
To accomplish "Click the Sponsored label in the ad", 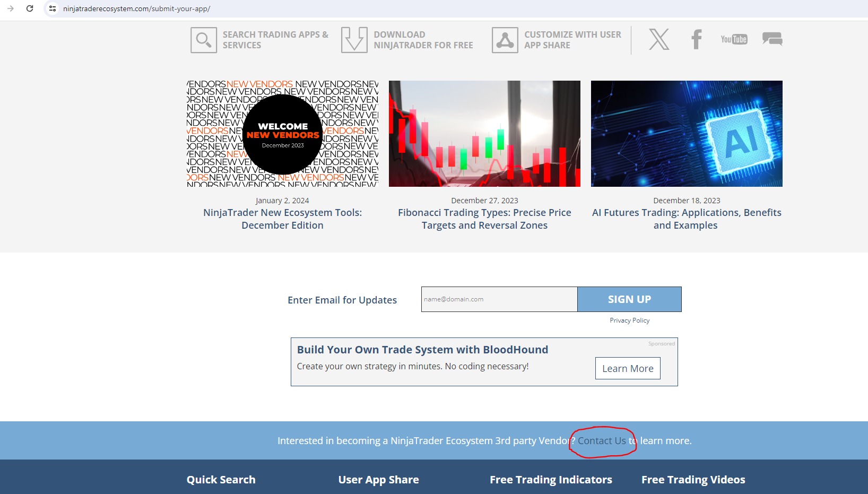I will [662, 344].
